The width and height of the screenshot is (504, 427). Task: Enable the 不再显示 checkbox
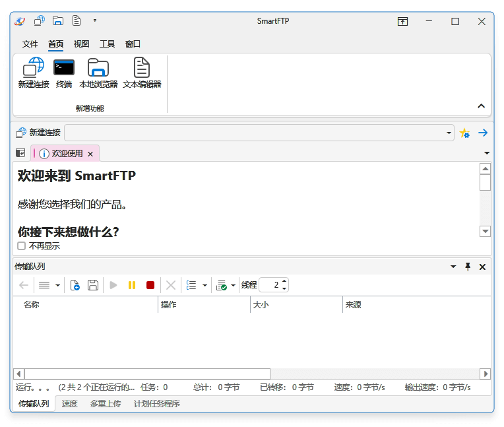click(22, 246)
